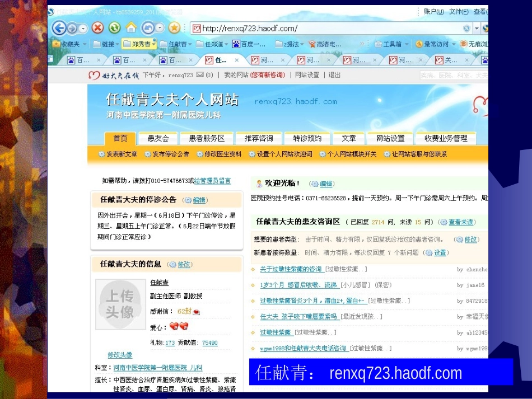Click the 修改头像 change avatar link

pos(120,355)
